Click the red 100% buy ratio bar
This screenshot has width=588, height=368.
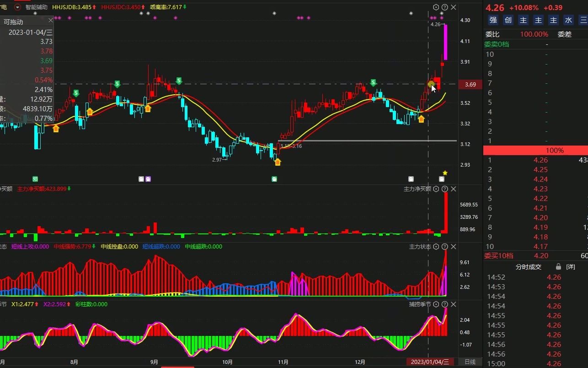click(x=535, y=151)
